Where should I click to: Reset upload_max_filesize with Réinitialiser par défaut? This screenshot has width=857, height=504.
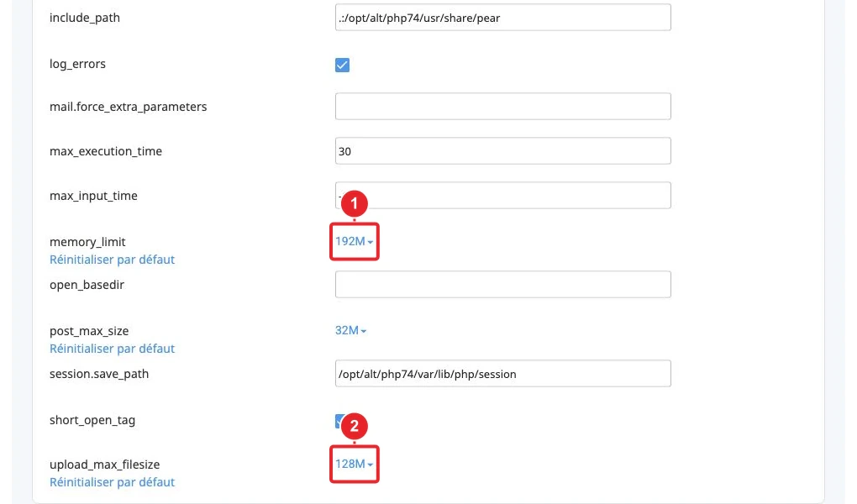tap(112, 481)
